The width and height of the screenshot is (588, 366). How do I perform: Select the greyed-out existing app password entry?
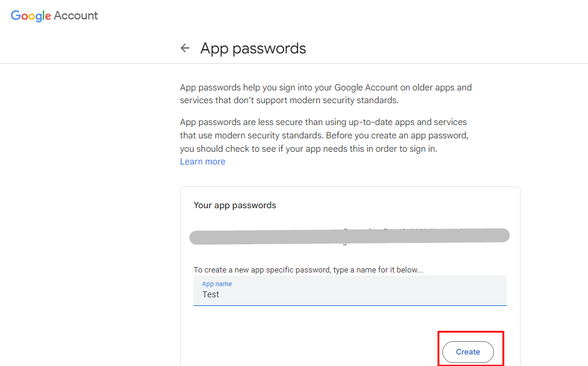tap(349, 237)
